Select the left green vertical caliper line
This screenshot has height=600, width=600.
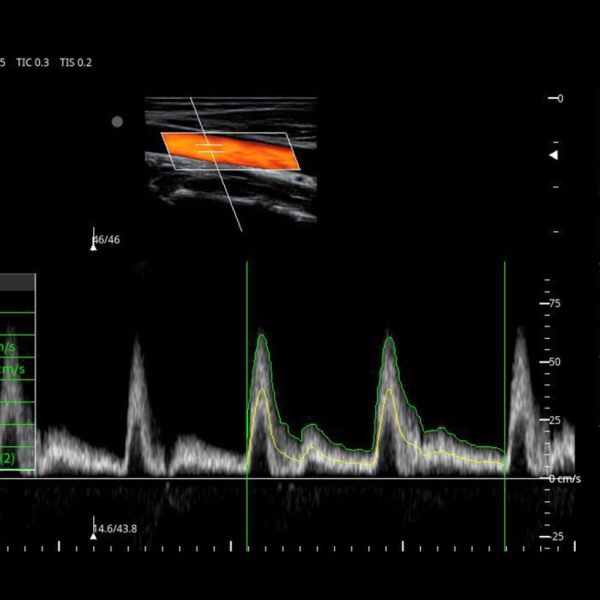click(x=247, y=400)
